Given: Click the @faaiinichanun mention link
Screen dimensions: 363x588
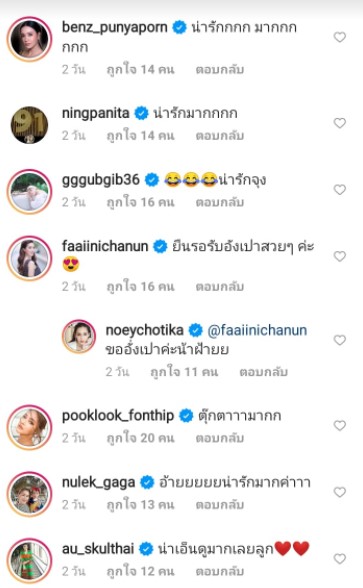Looking at the screenshot, I should pyautogui.click(x=257, y=330).
